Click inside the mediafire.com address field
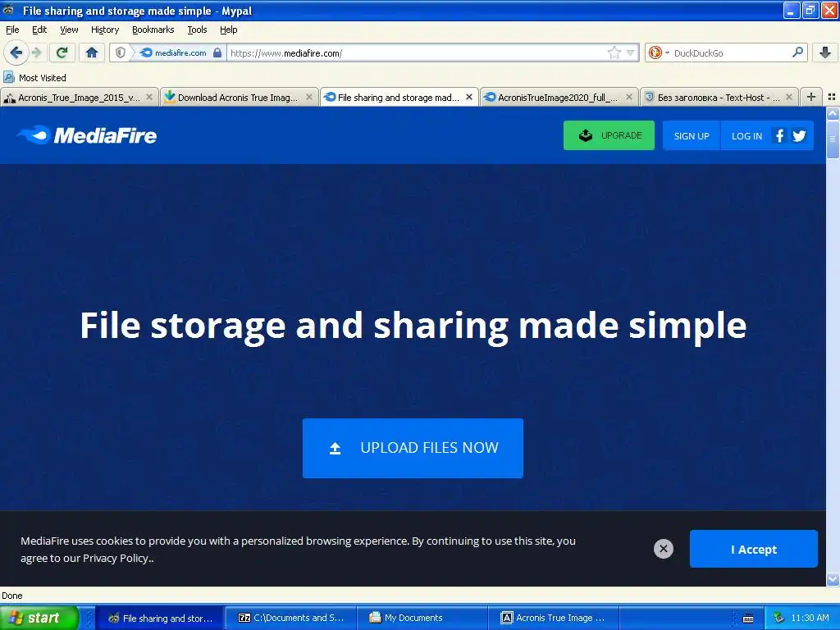Image resolution: width=840 pixels, height=630 pixels. click(x=418, y=52)
